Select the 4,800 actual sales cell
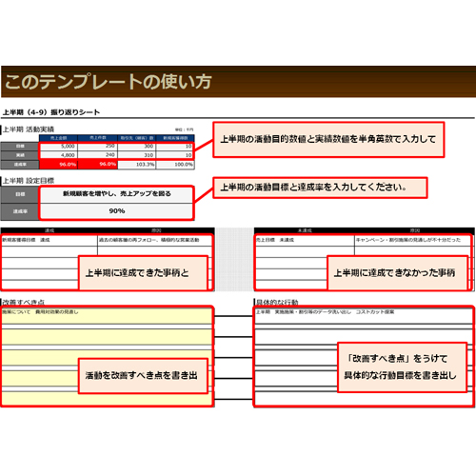Image resolution: width=476 pixels, height=476 pixels. [x=58, y=155]
